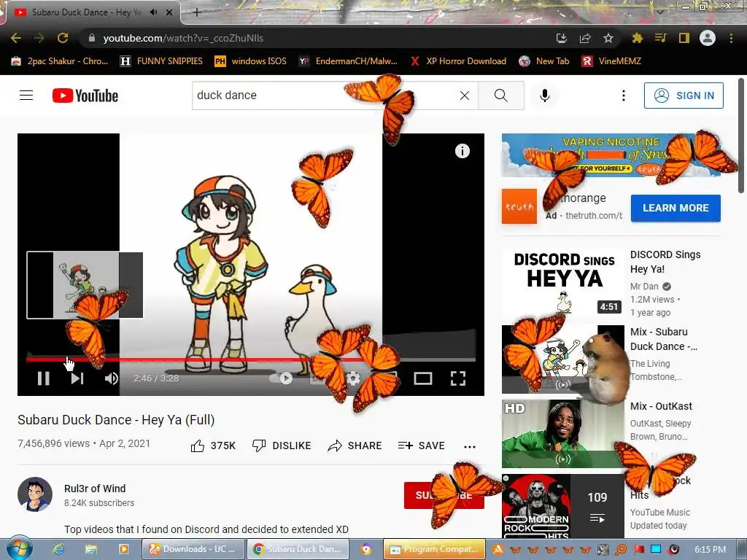The image size is (747, 560).
Task: Save video to a playlist
Action: pyautogui.click(x=421, y=446)
